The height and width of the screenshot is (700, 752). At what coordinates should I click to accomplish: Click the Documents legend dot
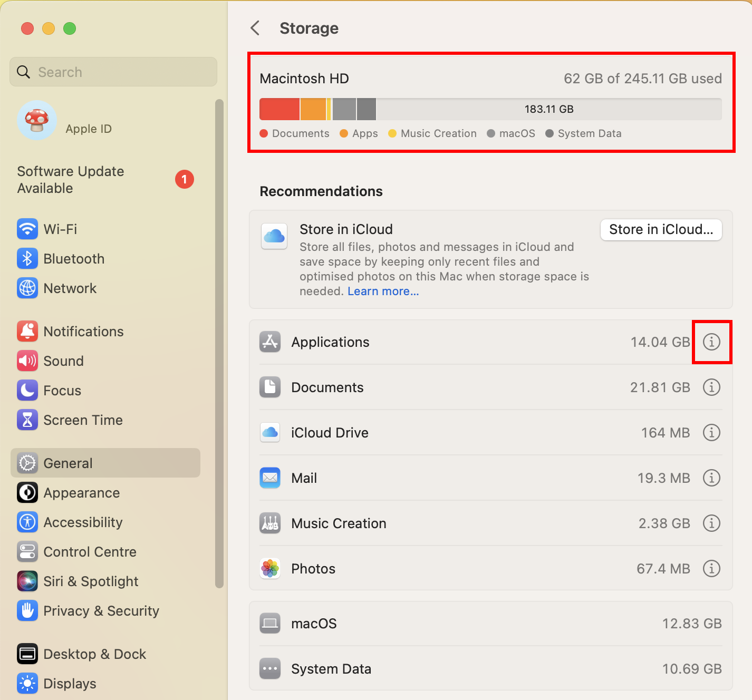pos(264,133)
